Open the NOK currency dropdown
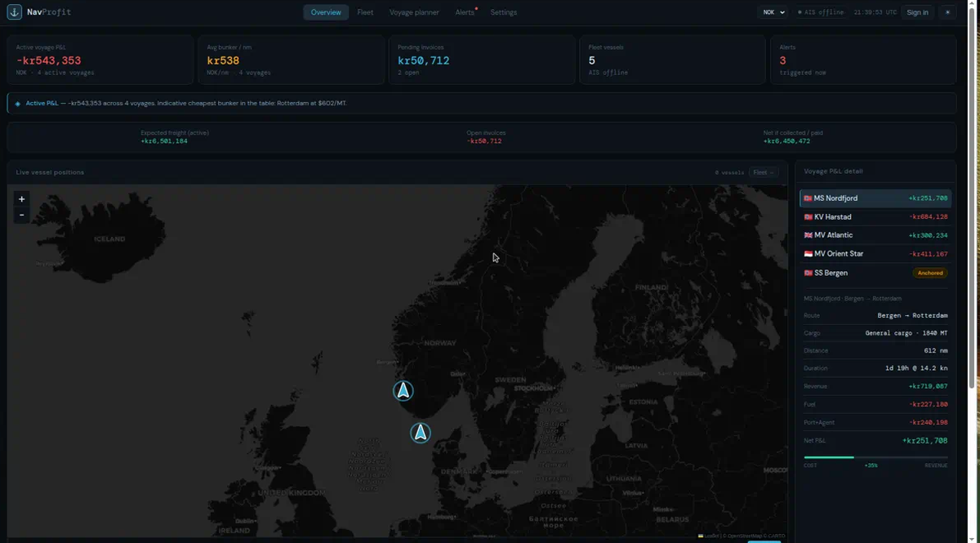The image size is (980, 543). pos(773,12)
